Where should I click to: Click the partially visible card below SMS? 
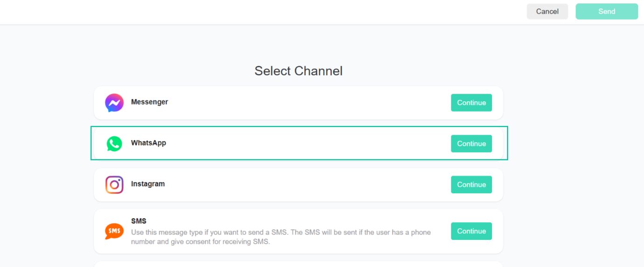click(299, 264)
